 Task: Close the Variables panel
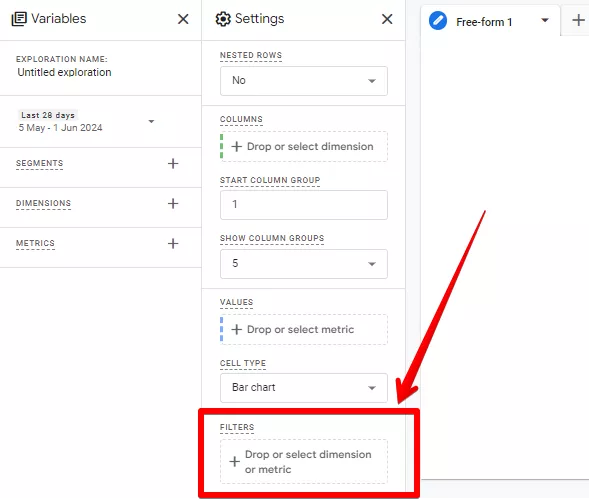(x=183, y=19)
